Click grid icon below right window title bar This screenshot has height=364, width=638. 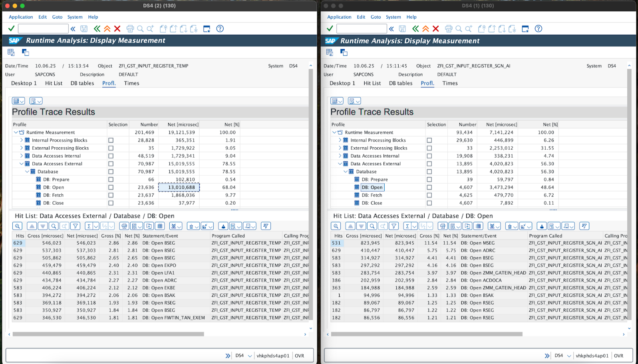coord(330,52)
